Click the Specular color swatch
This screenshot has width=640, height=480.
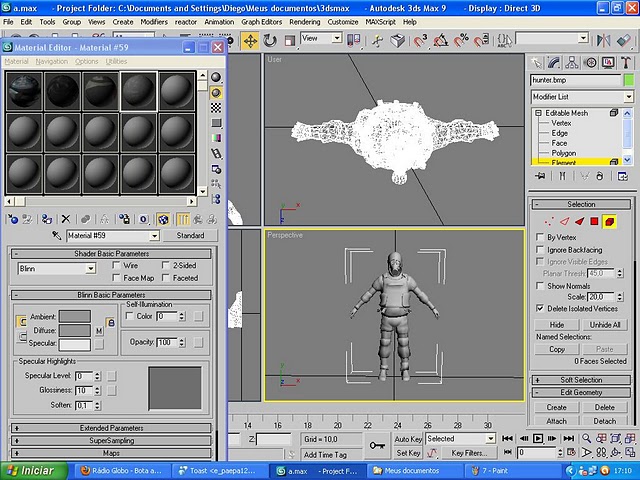tap(75, 344)
